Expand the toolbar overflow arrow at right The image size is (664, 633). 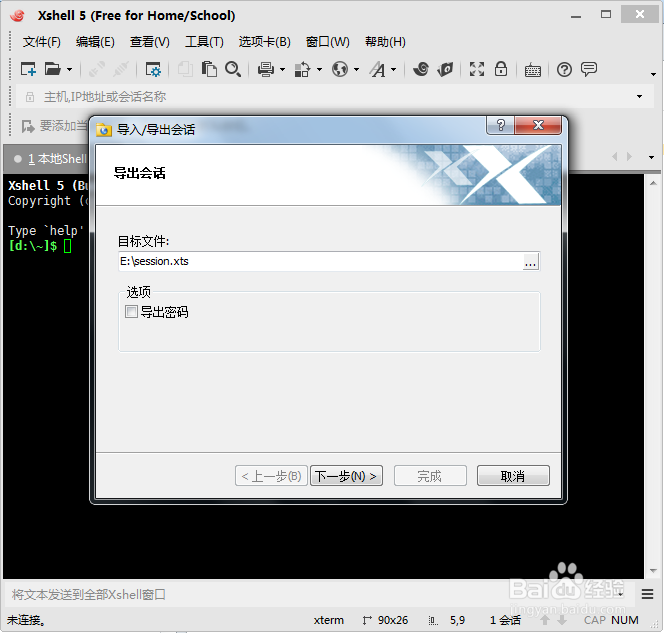[x=653, y=75]
